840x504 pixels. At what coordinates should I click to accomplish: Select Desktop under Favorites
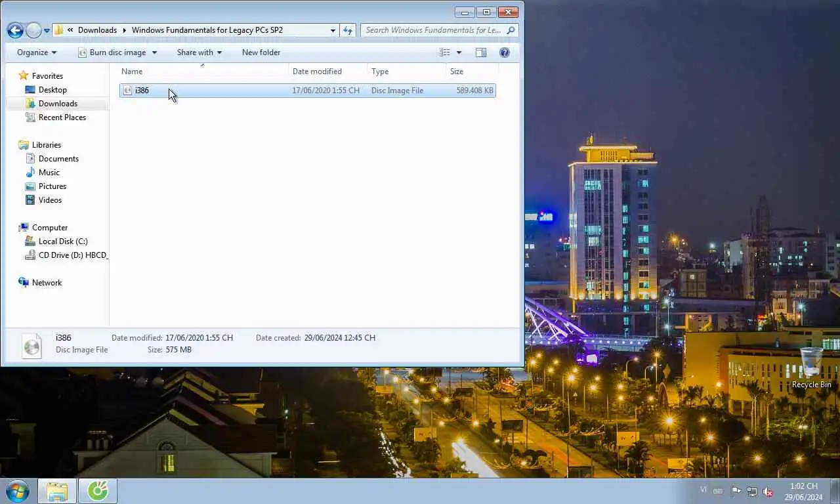pyautogui.click(x=52, y=90)
